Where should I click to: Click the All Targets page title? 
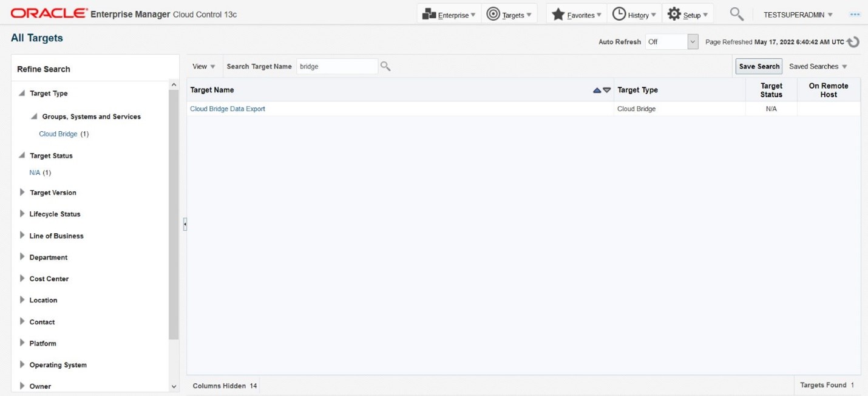tap(37, 38)
